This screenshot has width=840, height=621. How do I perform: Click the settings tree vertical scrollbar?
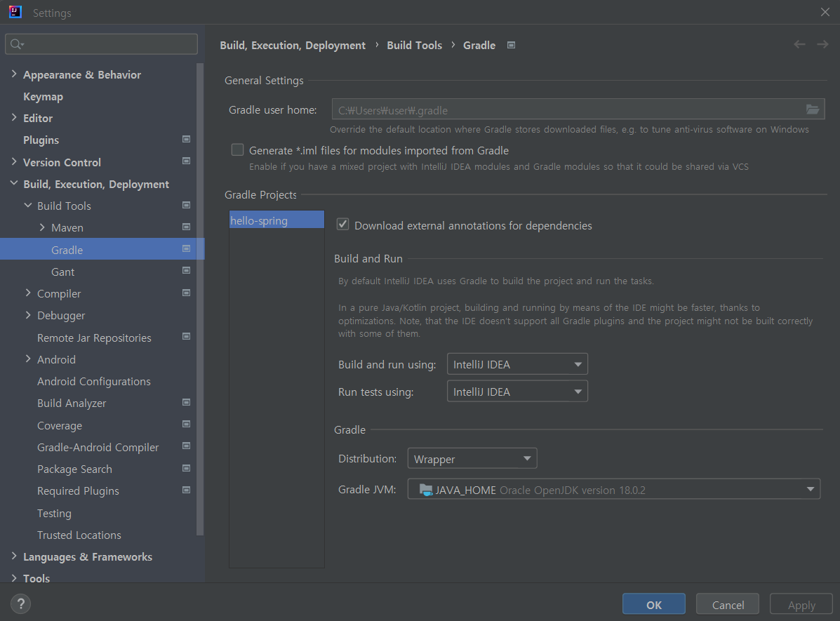coord(200,299)
